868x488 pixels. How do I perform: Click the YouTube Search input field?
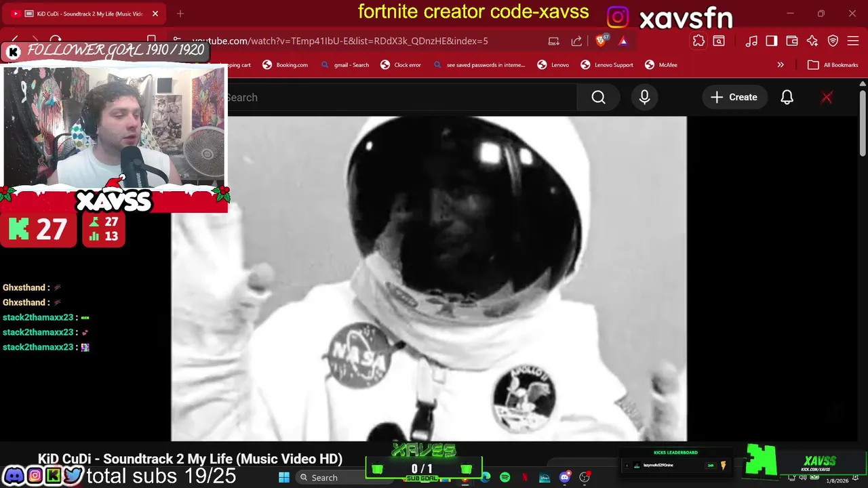(x=400, y=98)
